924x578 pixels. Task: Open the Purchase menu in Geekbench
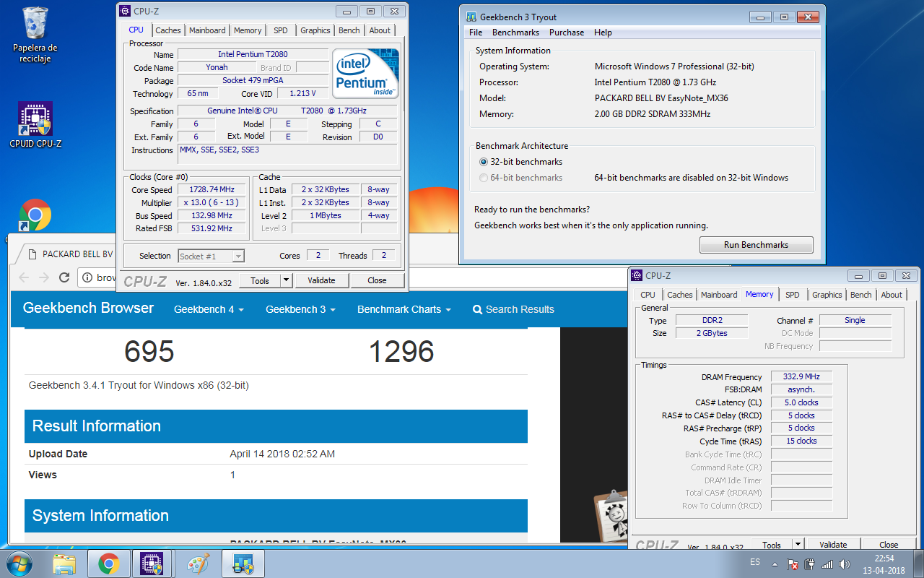[x=567, y=33]
